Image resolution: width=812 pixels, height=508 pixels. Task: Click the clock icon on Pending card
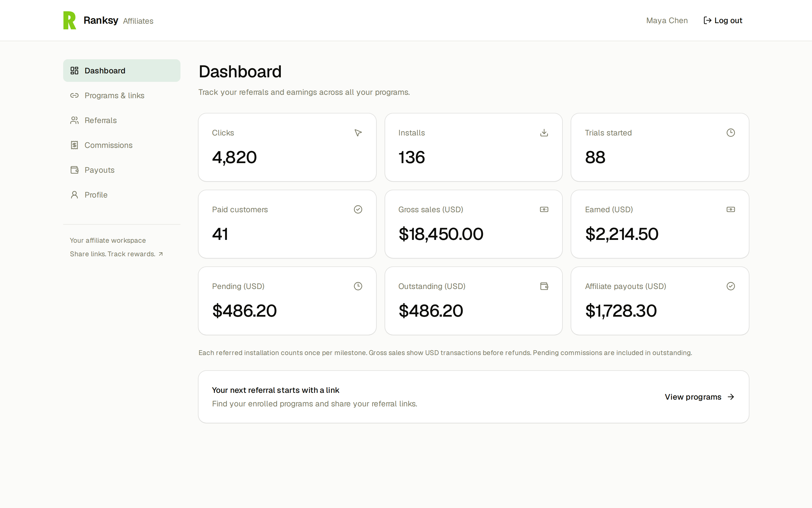click(x=358, y=286)
